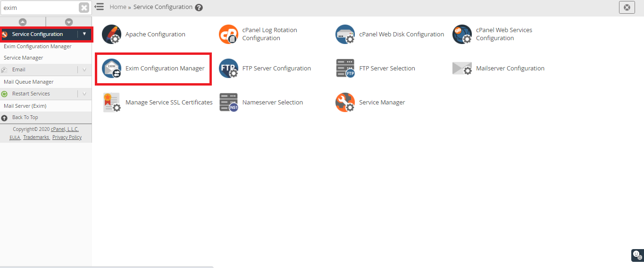Open the Nameserver Selection icon
This screenshot has width=644, height=268.
point(229,102)
